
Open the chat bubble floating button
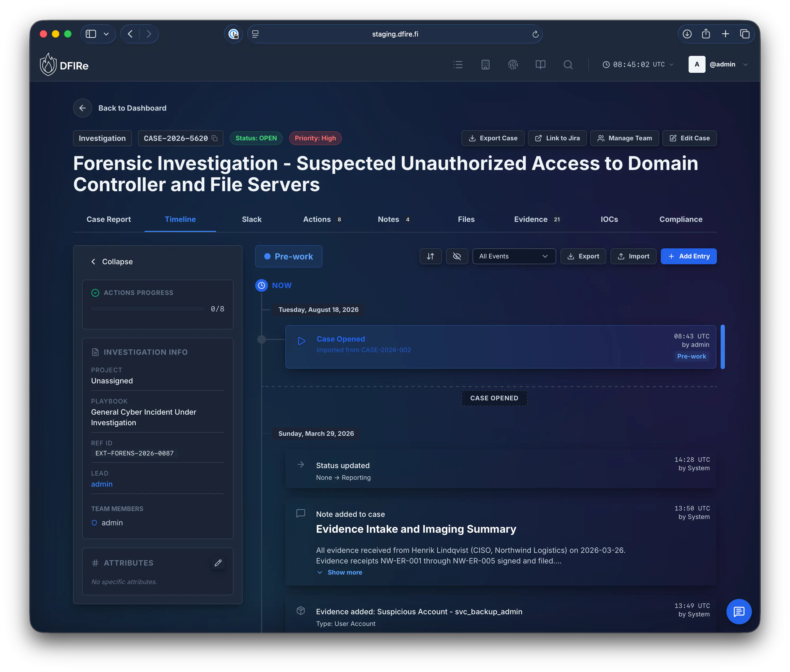pos(739,612)
